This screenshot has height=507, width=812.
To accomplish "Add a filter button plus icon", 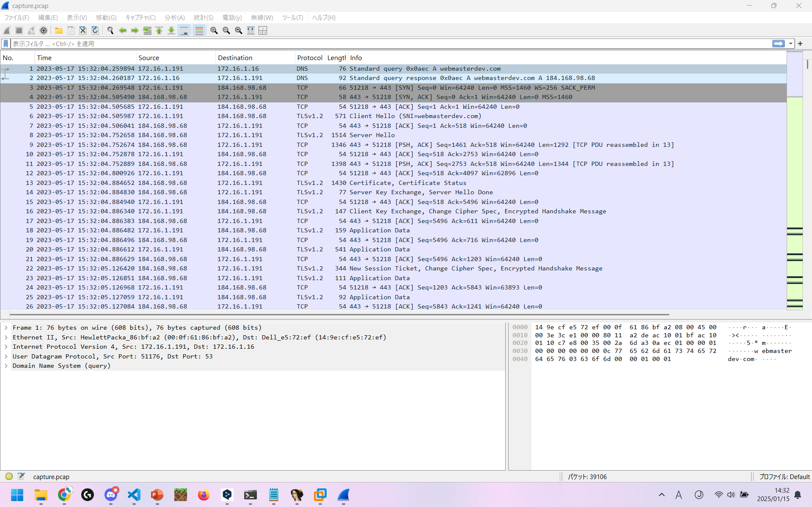I will pos(800,44).
